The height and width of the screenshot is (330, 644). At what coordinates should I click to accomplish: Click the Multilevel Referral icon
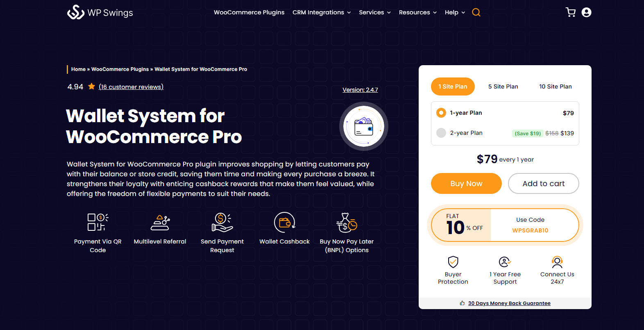[160, 223]
